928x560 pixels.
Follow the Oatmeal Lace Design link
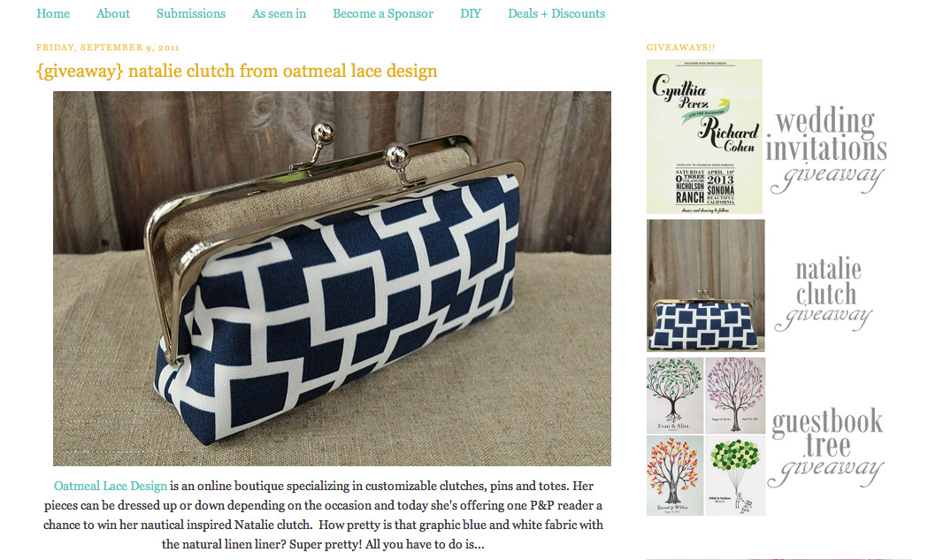click(x=111, y=486)
